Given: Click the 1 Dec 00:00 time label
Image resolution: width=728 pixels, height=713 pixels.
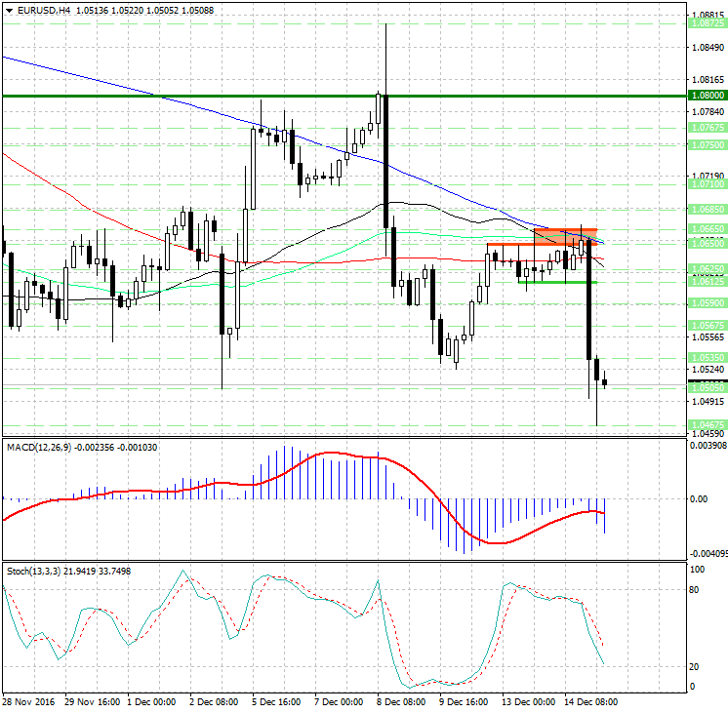Looking at the screenshot, I should pos(151,702).
